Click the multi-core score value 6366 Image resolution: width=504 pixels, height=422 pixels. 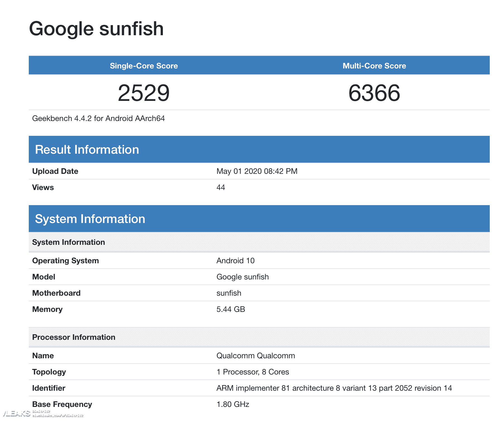[x=374, y=93]
